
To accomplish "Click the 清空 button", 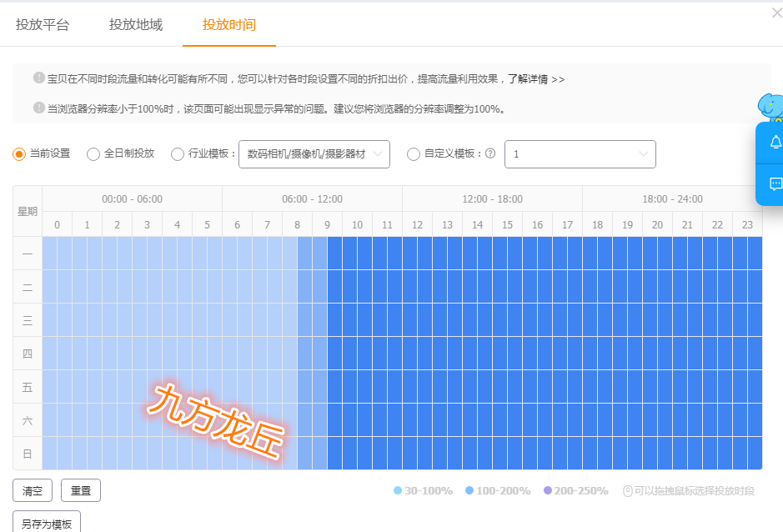I will pyautogui.click(x=33, y=490).
